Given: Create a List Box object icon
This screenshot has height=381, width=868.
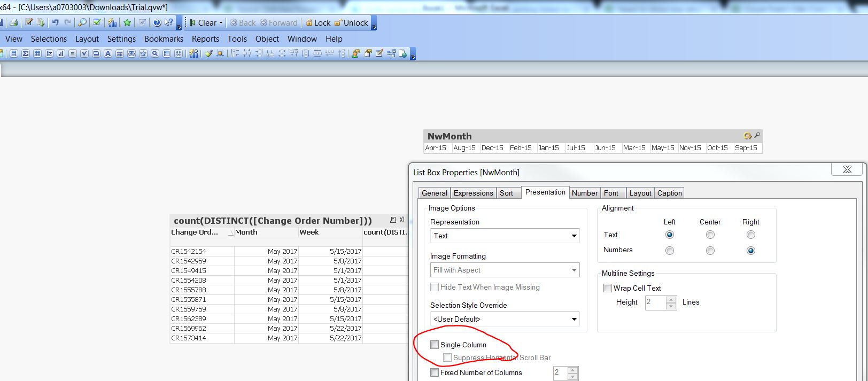Looking at the screenshot, I should click(x=14, y=53).
